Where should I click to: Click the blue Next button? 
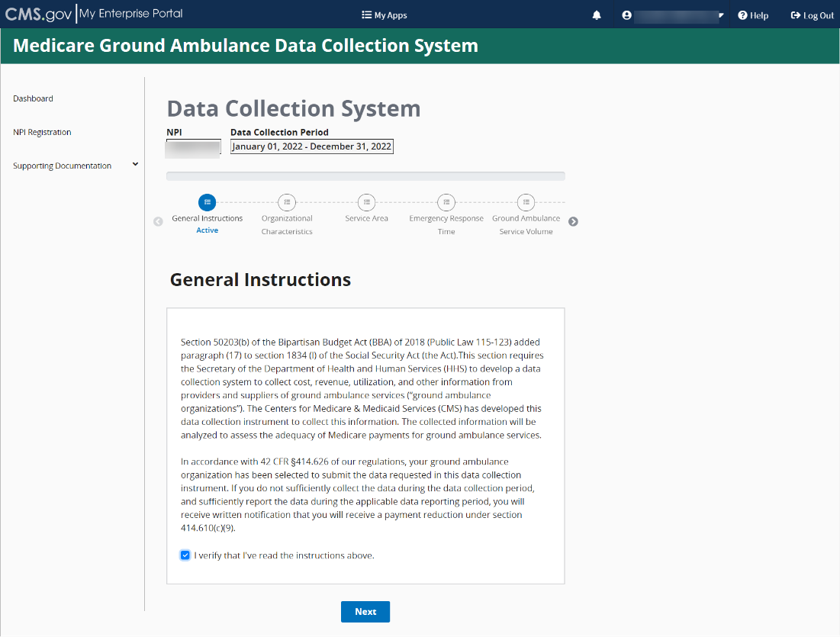[365, 611]
